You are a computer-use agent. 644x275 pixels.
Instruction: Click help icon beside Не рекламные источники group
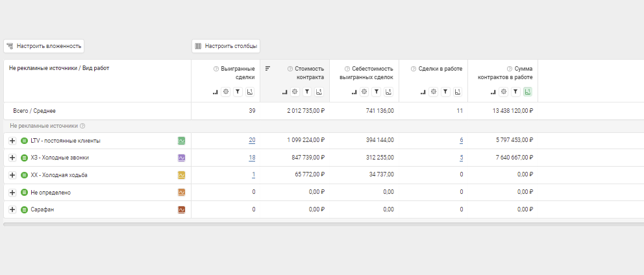82,126
